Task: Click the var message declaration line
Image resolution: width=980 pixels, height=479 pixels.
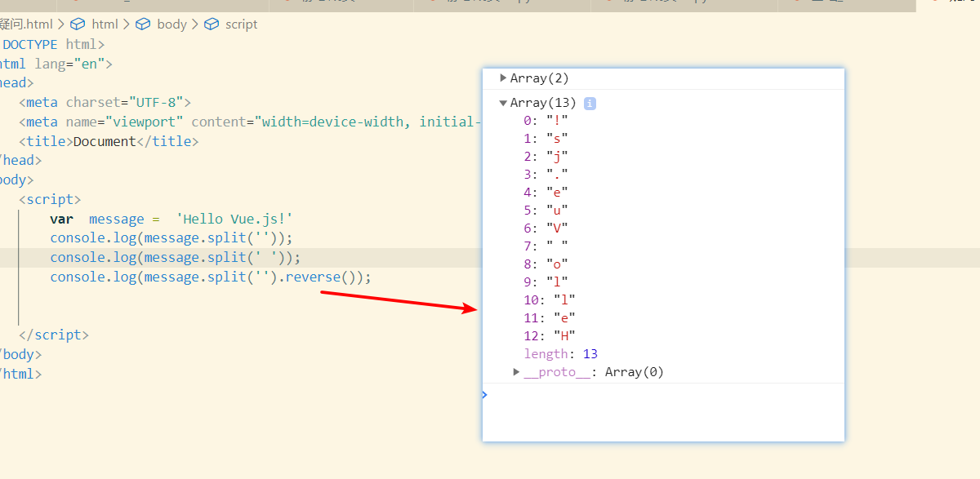Action: (171, 219)
